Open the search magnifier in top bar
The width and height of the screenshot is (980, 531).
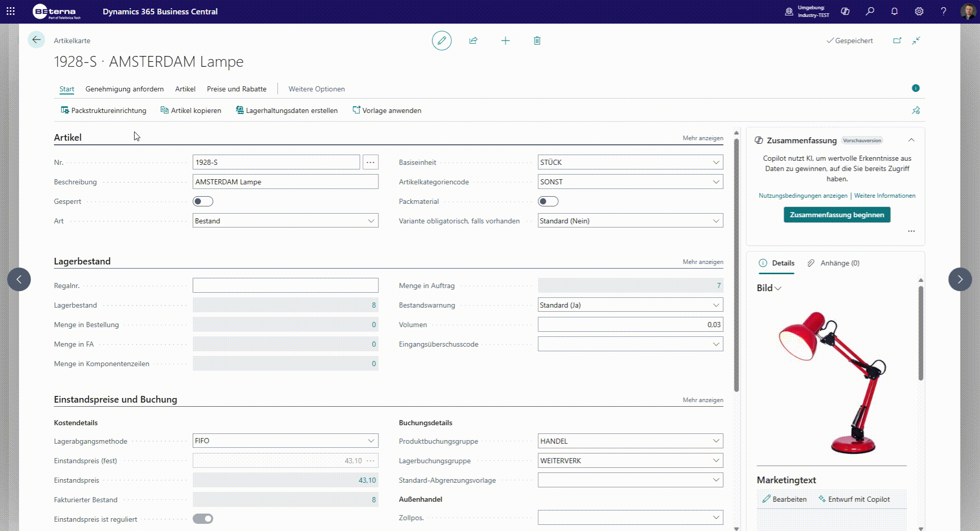point(870,11)
